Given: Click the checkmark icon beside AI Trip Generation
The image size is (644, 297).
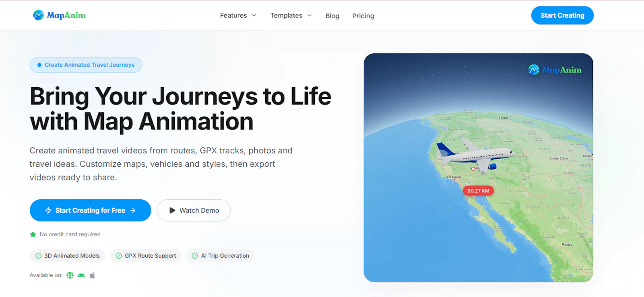Looking at the screenshot, I should (x=195, y=256).
